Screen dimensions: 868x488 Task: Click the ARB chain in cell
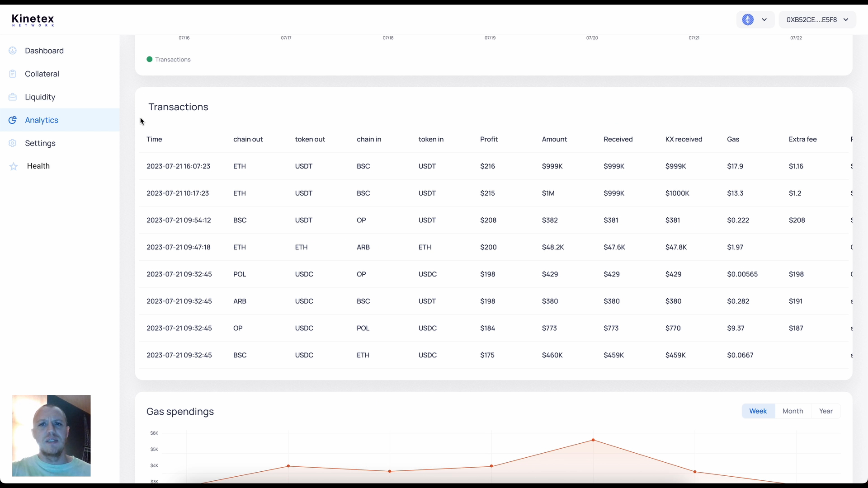363,247
